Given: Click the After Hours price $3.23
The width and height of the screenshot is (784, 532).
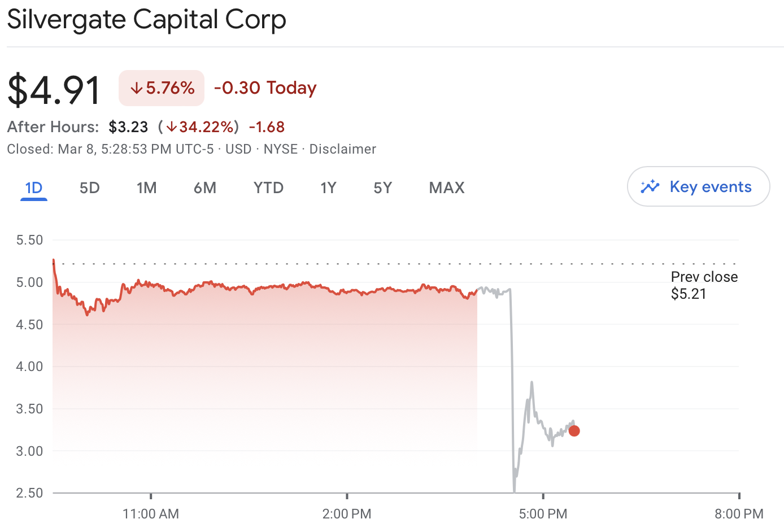Looking at the screenshot, I should (128, 127).
